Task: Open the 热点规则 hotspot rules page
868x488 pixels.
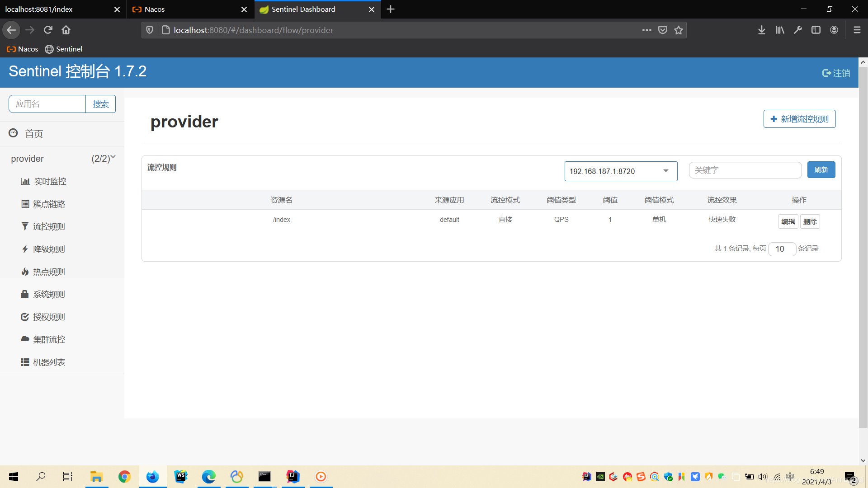Action: (43, 272)
